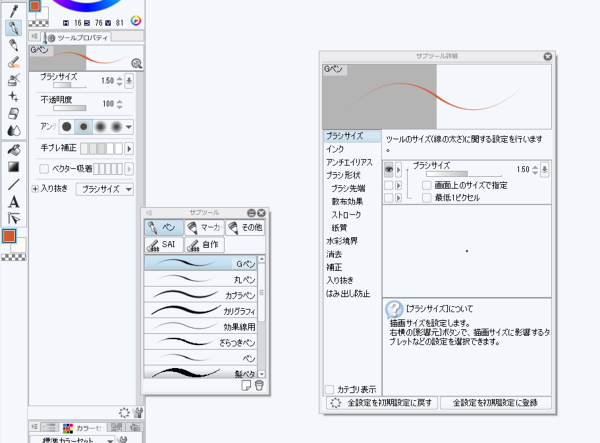Click 全設定を初期設定に登録 button
The image size is (600, 443).
(x=496, y=402)
